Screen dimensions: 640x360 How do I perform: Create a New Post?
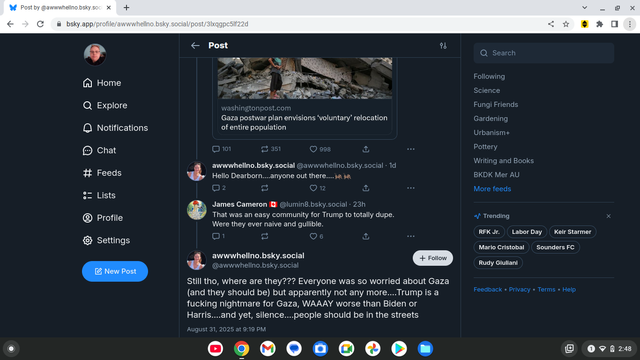tap(115, 271)
